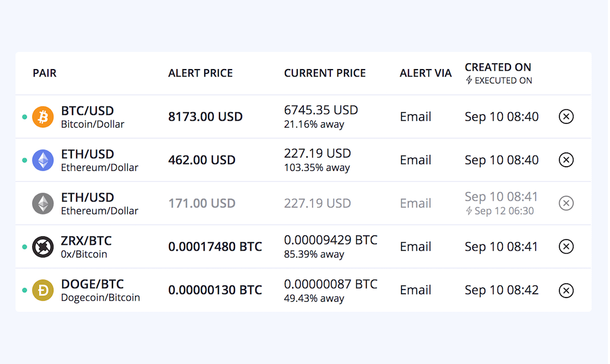Sort by Alert Price column header

200,73
